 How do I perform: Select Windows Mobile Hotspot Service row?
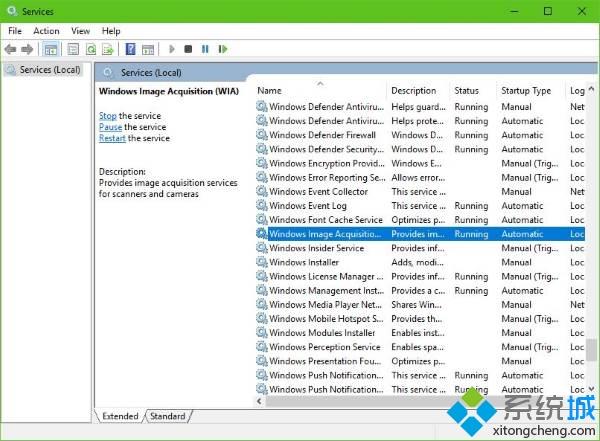[x=420, y=319]
